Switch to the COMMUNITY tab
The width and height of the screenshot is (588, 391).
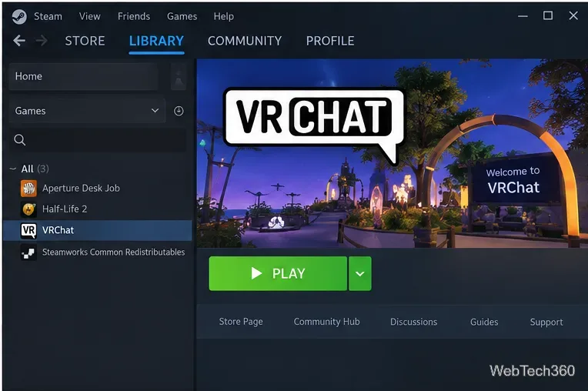click(245, 41)
